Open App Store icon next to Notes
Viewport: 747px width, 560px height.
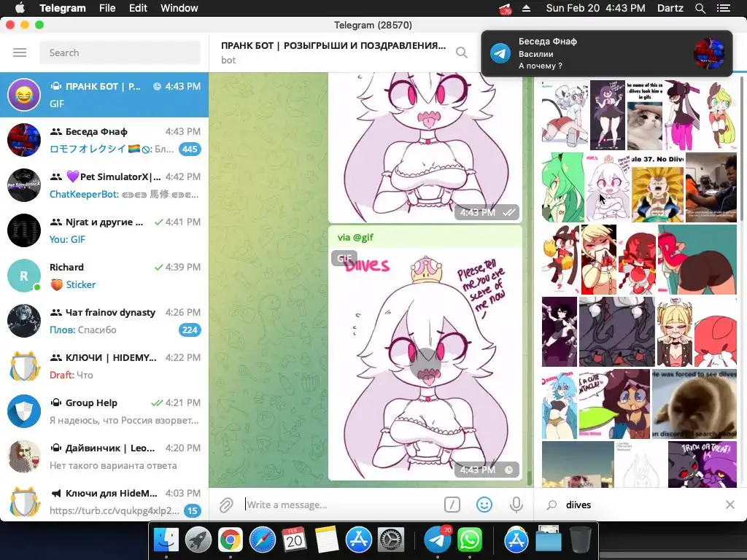point(358,540)
